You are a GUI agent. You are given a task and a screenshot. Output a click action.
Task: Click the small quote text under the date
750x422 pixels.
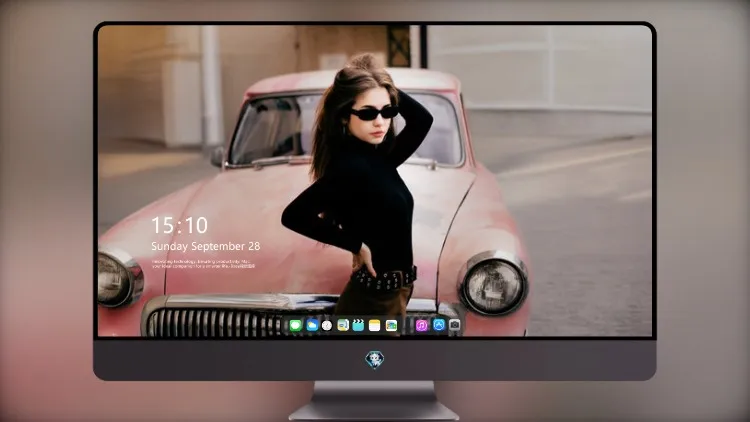204,264
